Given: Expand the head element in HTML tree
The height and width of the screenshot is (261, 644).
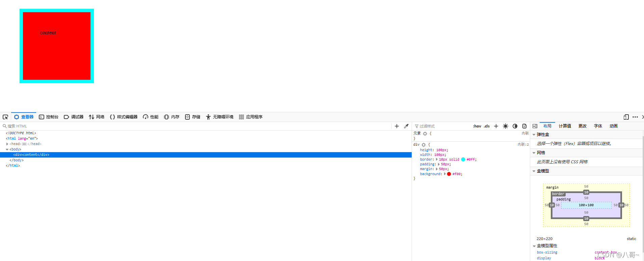Looking at the screenshot, I should tap(7, 144).
